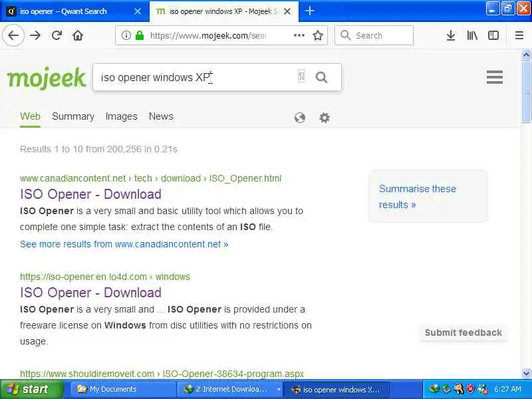This screenshot has height=399, width=532.
Task: Click the canadiancontent.net breadcrumb URL
Action: point(151,178)
